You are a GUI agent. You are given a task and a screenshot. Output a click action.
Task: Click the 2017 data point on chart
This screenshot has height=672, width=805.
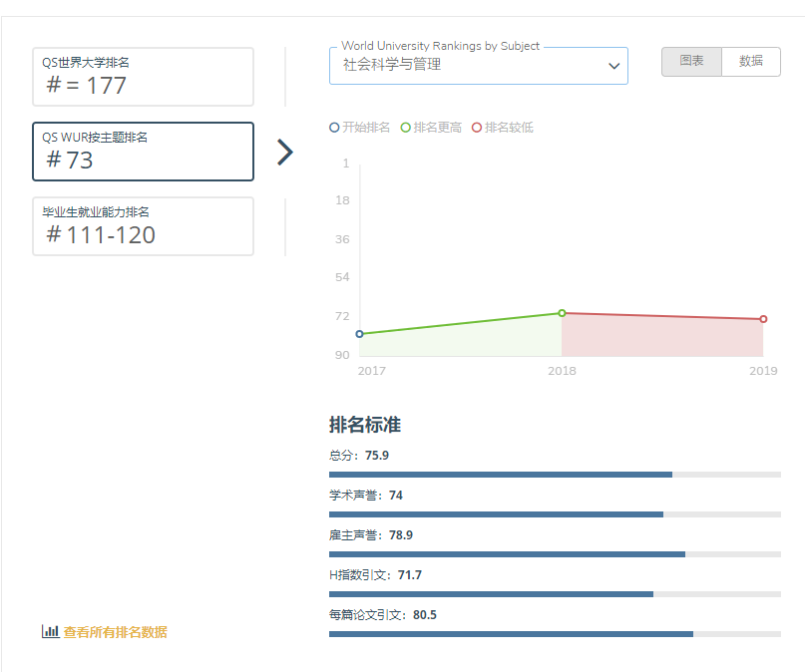(359, 334)
